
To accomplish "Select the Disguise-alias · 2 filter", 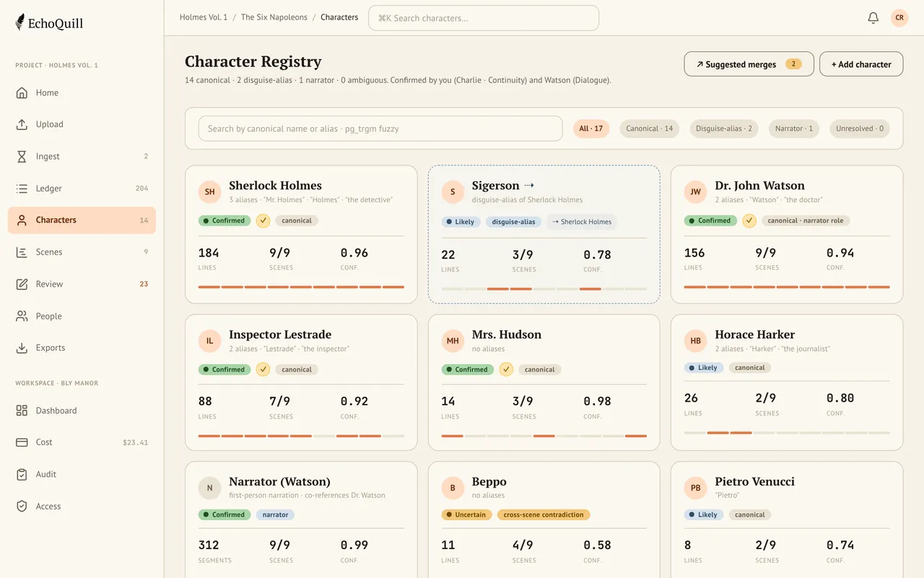I will (x=723, y=129).
